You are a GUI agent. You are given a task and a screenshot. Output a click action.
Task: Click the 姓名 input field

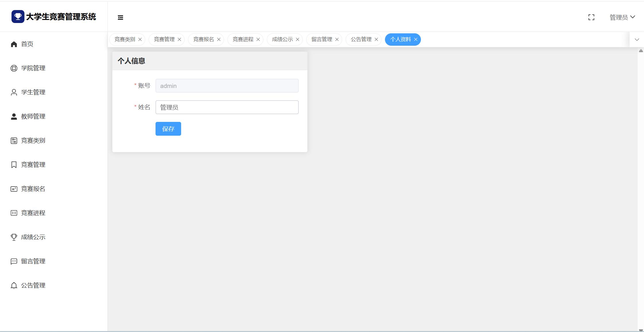click(227, 107)
